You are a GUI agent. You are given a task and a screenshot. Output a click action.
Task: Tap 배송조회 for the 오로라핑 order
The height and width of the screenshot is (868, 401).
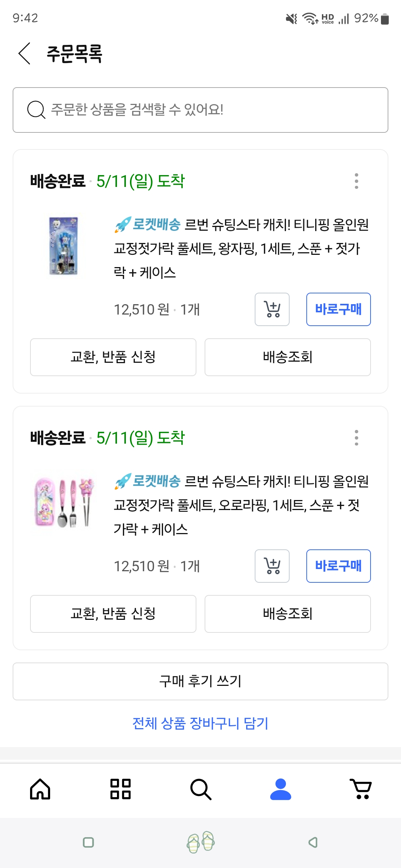coord(287,614)
